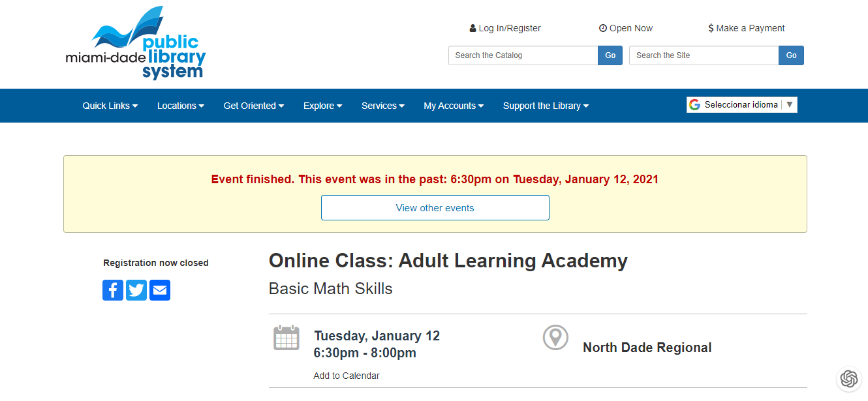Click the calendar icon beside event date
This screenshot has height=401, width=868.
[x=286, y=338]
